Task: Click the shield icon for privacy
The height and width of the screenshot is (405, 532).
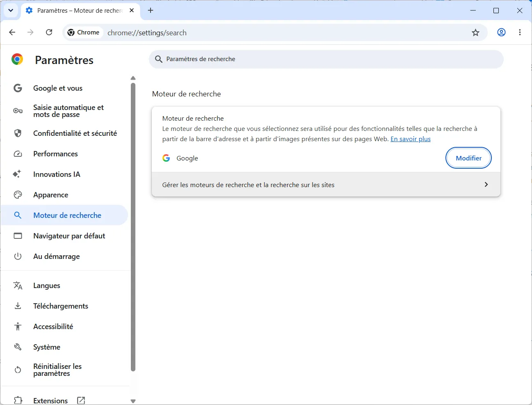Action: click(x=18, y=133)
